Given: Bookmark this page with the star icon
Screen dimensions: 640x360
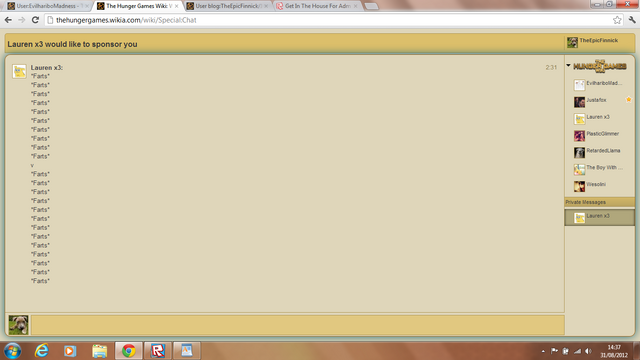Looking at the screenshot, I should coord(617,20).
